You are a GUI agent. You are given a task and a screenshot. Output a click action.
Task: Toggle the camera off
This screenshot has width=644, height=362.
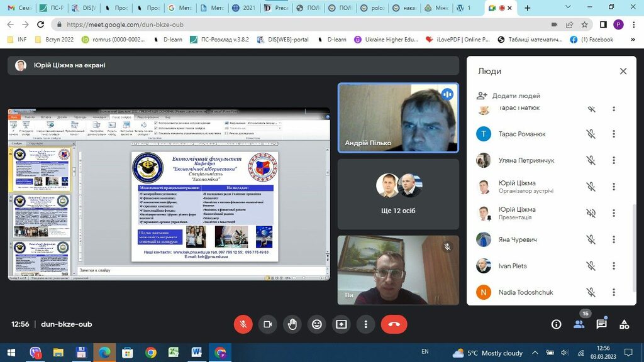point(267,324)
